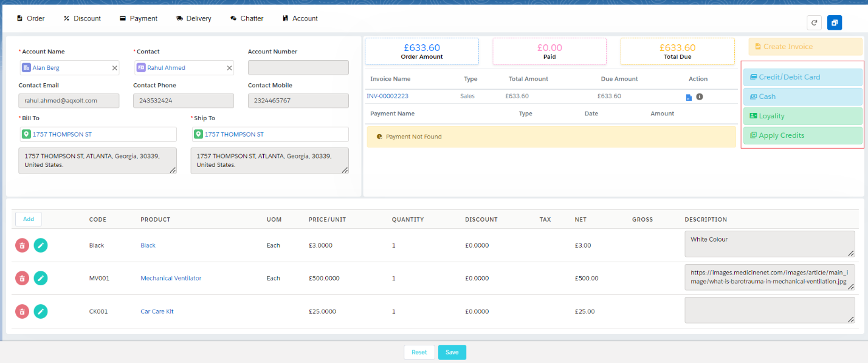Clear Rahul Ahmed from Contact field
The height and width of the screenshot is (363, 868).
click(229, 68)
